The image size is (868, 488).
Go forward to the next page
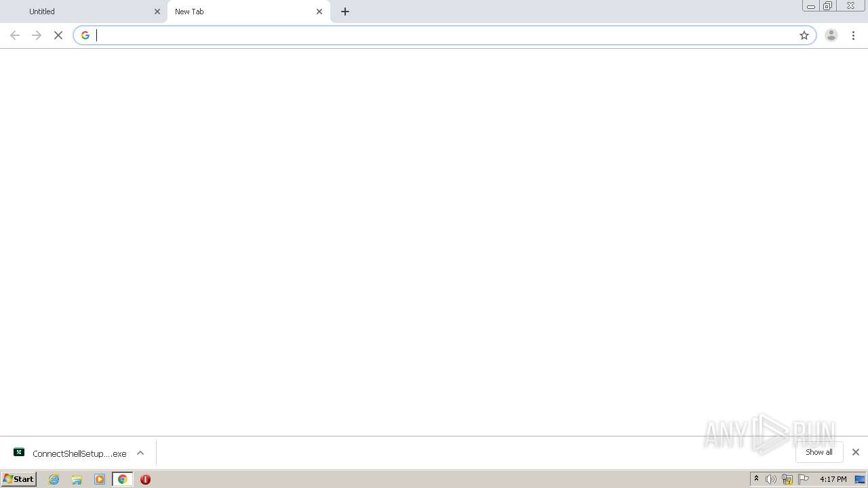37,35
